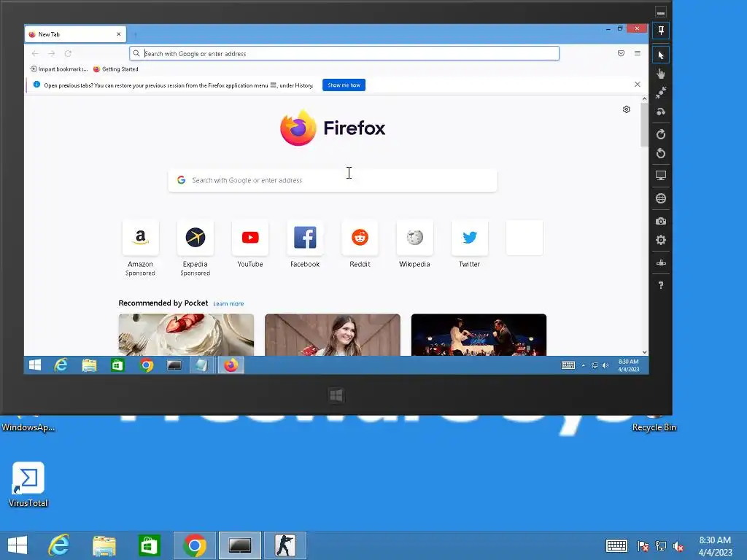The height and width of the screenshot is (560, 747).
Task: Click Learn more Pocket link
Action: [x=228, y=303]
